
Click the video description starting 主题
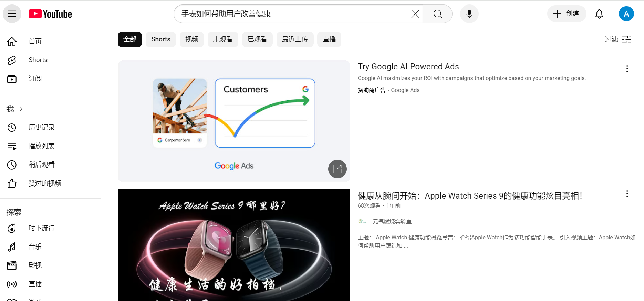[497, 241]
